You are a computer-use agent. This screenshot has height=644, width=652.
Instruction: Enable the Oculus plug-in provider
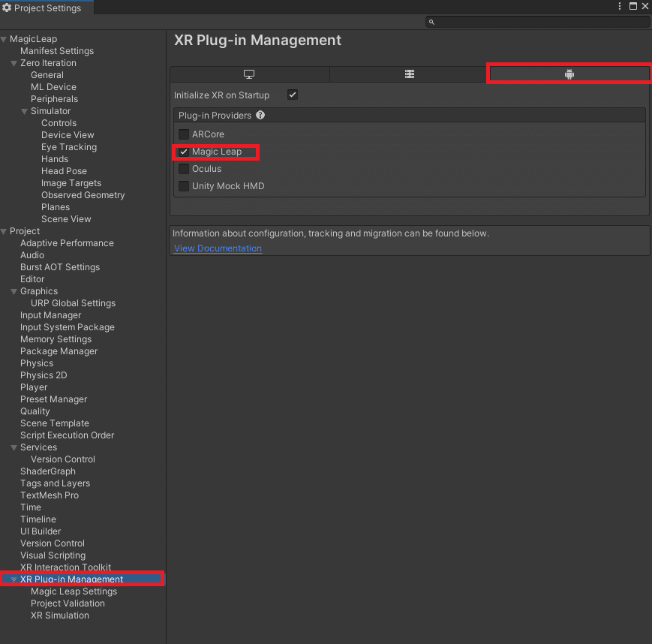pos(184,169)
